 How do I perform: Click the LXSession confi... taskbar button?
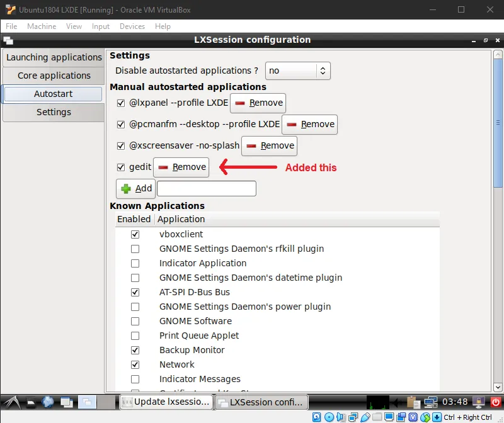(x=261, y=402)
